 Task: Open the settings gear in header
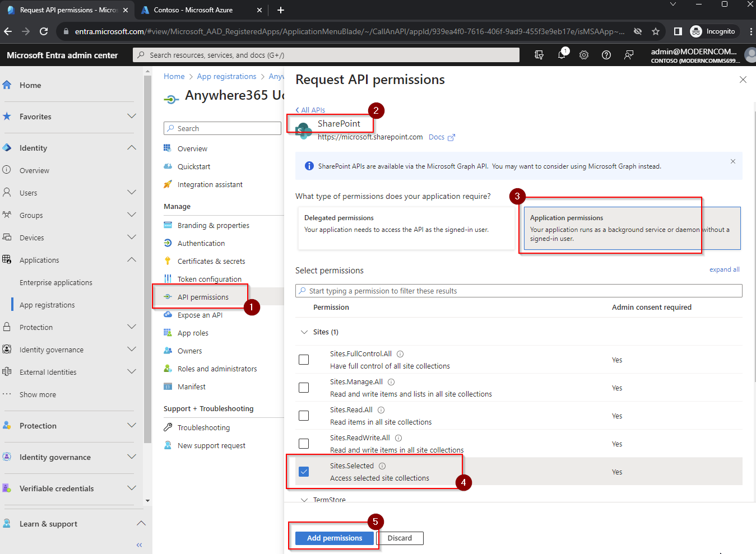584,55
